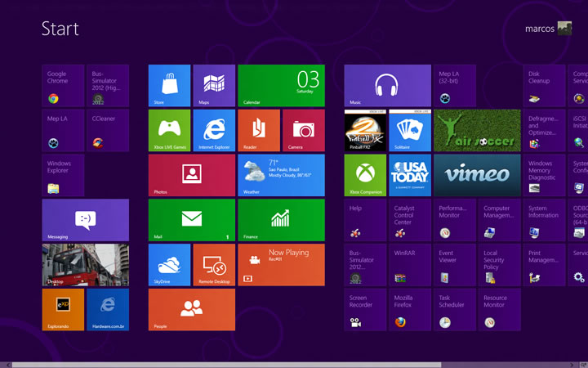Open Disk Cleanup tile
Screen dimensions: 588x368
544,86
